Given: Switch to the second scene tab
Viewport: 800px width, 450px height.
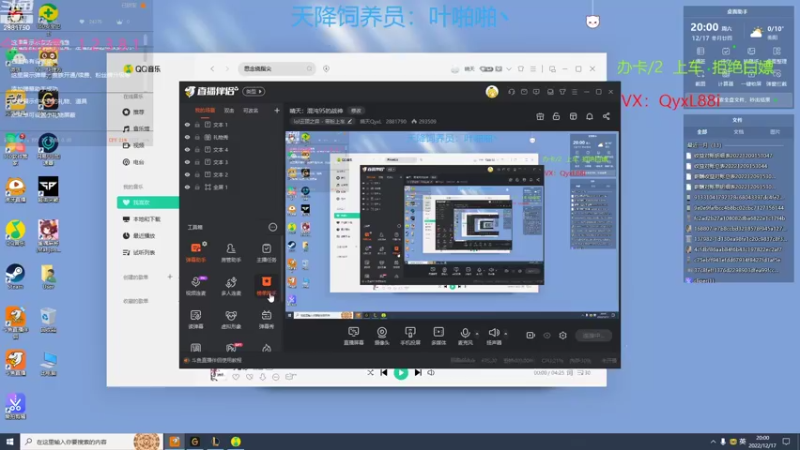Looking at the screenshot, I should [229, 110].
